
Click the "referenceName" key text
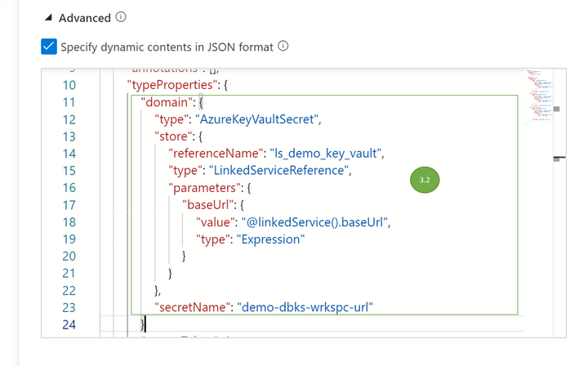[x=216, y=154]
